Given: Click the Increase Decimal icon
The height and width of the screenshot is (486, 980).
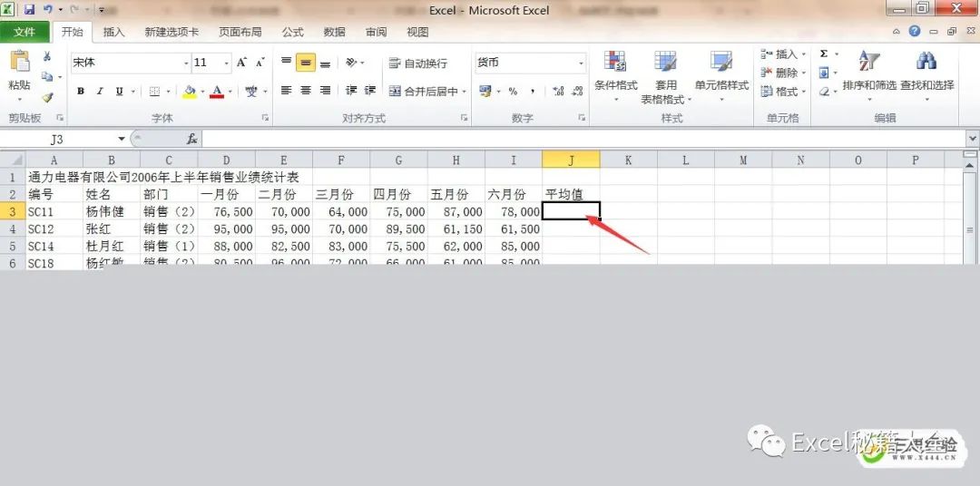Looking at the screenshot, I should click(559, 92).
